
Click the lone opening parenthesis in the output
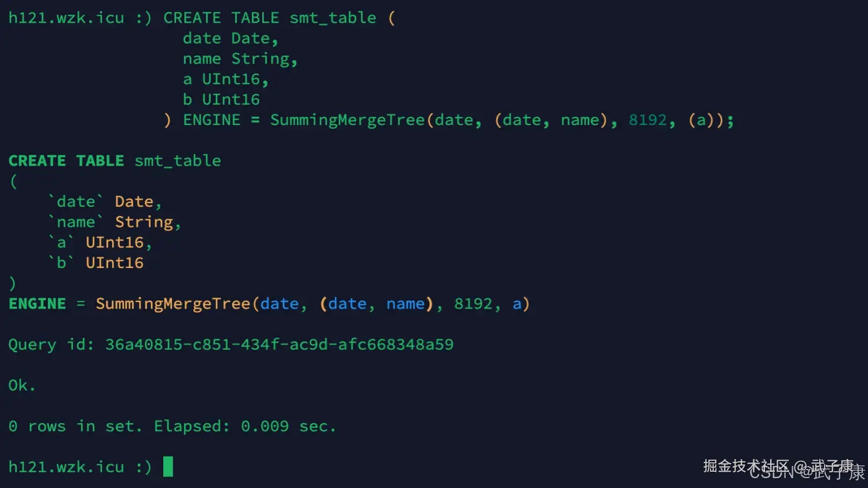13,182
